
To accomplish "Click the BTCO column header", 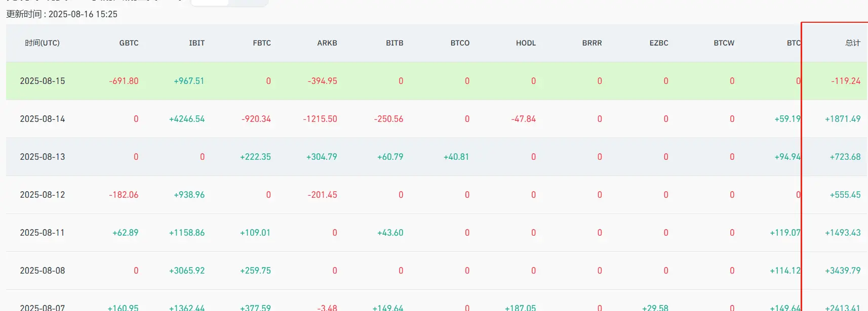I will [x=460, y=43].
